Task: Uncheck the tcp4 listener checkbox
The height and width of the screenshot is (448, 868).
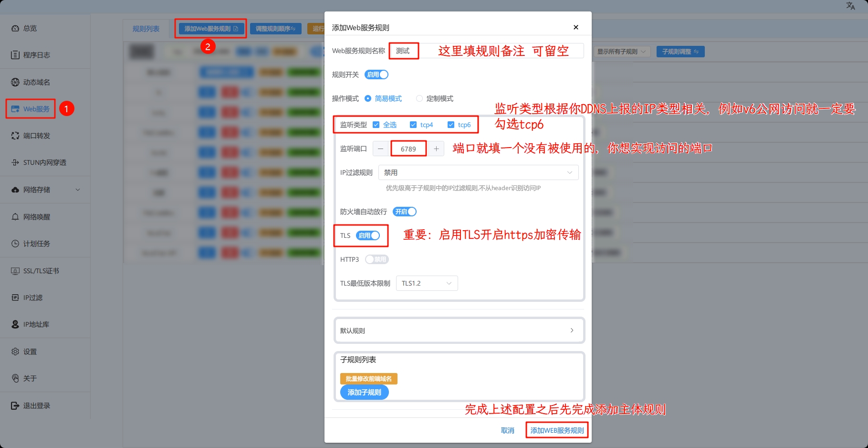Action: coord(413,125)
